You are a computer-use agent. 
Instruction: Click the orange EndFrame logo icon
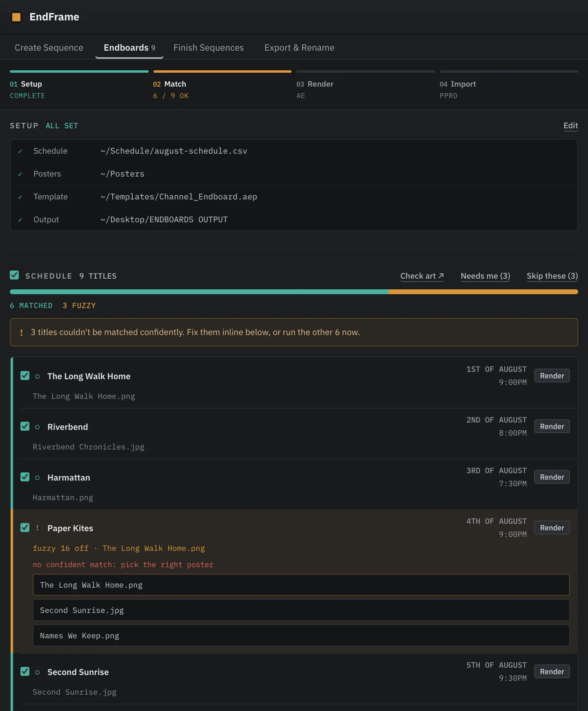coord(16,17)
